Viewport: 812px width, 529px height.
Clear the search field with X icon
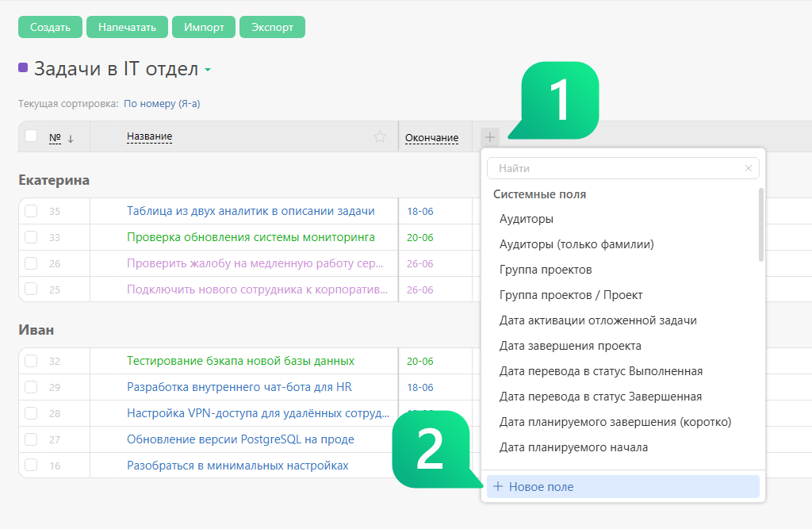click(x=749, y=168)
